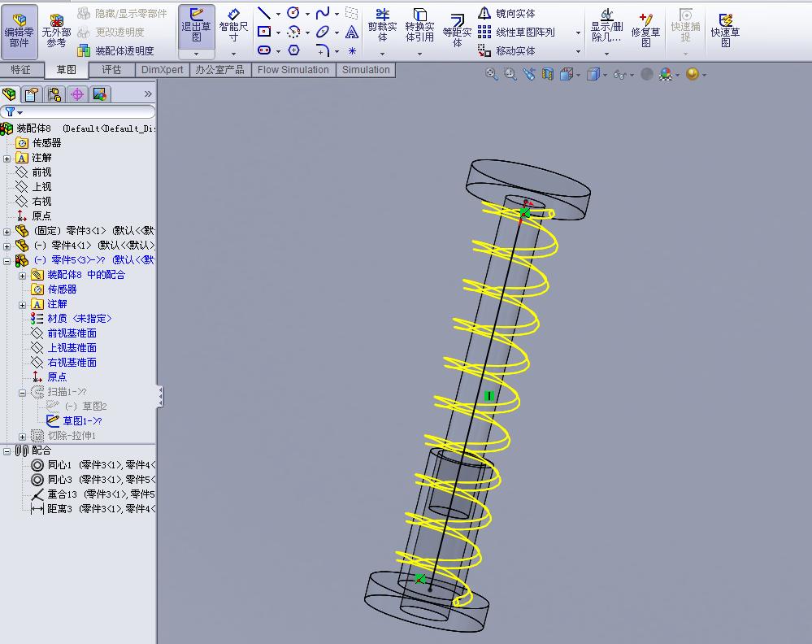Image resolution: width=812 pixels, height=644 pixels.
Task: Switch to the Simulation tab
Action: coord(366,69)
